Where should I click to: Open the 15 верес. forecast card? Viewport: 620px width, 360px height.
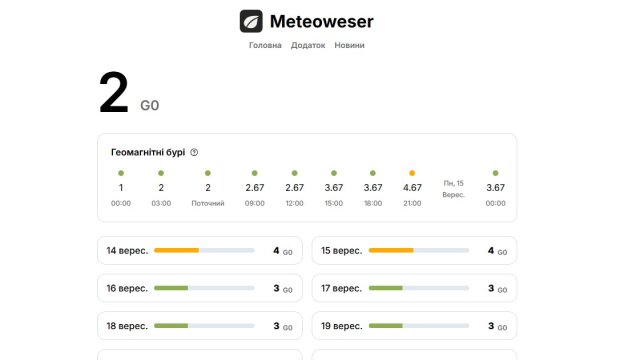click(414, 250)
